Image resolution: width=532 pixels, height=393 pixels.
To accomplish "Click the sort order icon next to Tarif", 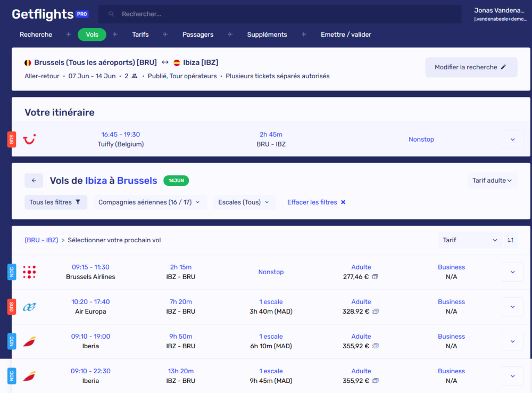I will tap(510, 240).
